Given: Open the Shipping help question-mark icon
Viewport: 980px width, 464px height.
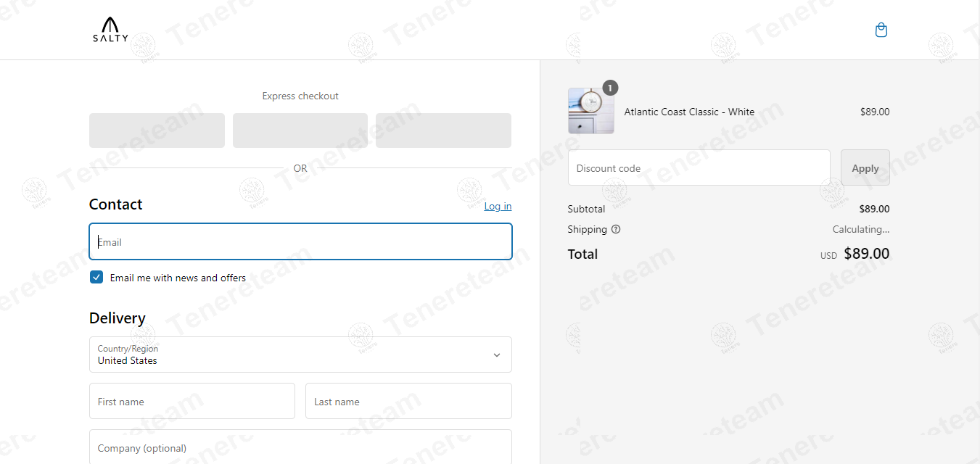Looking at the screenshot, I should click(x=616, y=229).
